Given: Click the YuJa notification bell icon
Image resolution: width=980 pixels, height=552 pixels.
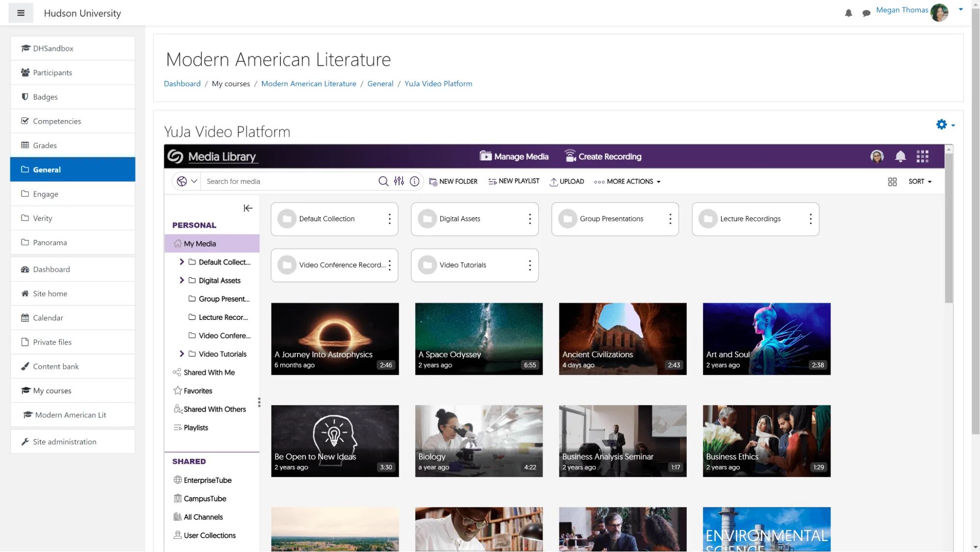Looking at the screenshot, I should pos(900,157).
